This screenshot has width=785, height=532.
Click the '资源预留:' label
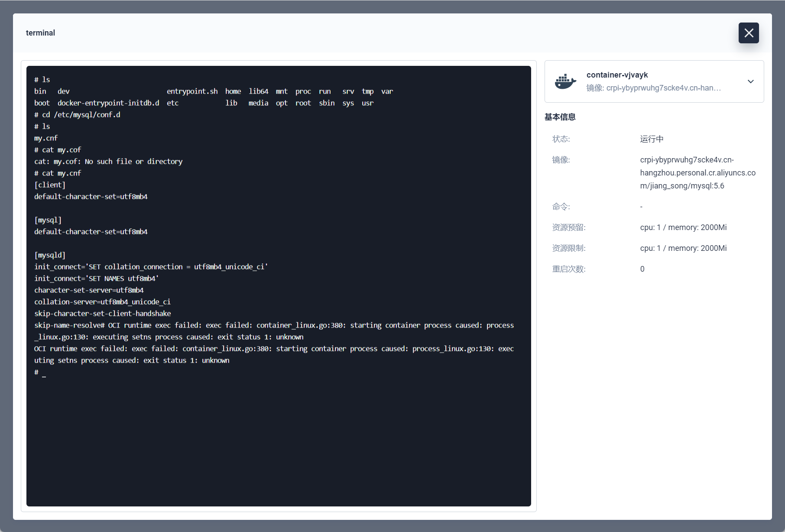coord(569,227)
